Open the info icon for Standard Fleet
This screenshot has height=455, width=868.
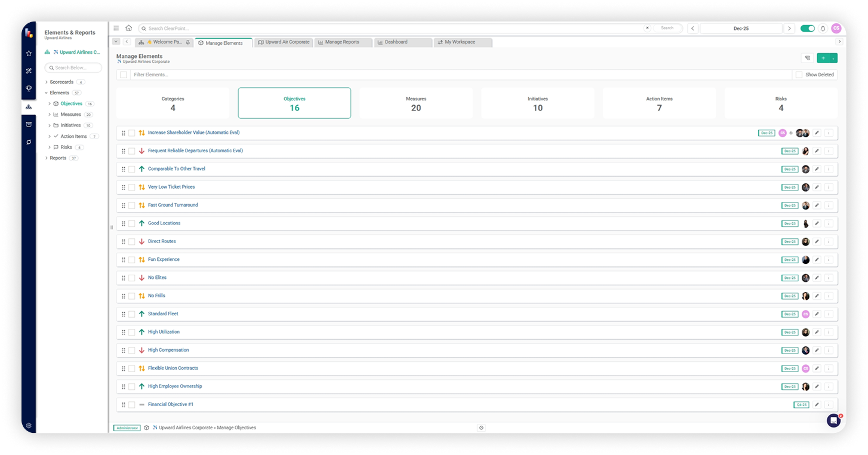click(828, 313)
